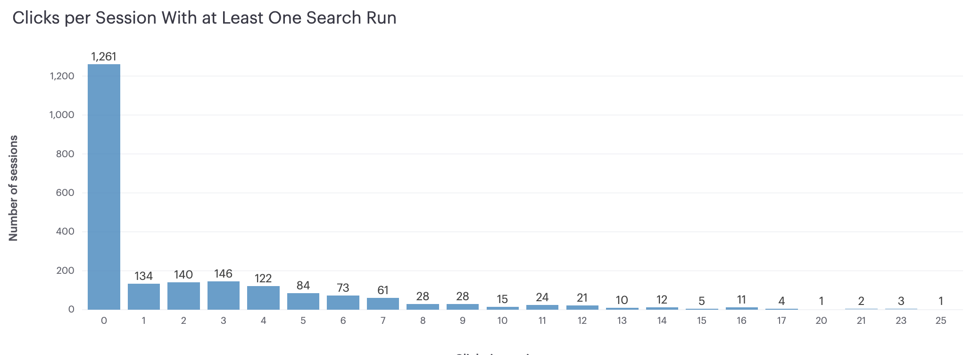This screenshot has width=980, height=355.
Task: Click the x-axis tick label 10
Action: (x=502, y=321)
